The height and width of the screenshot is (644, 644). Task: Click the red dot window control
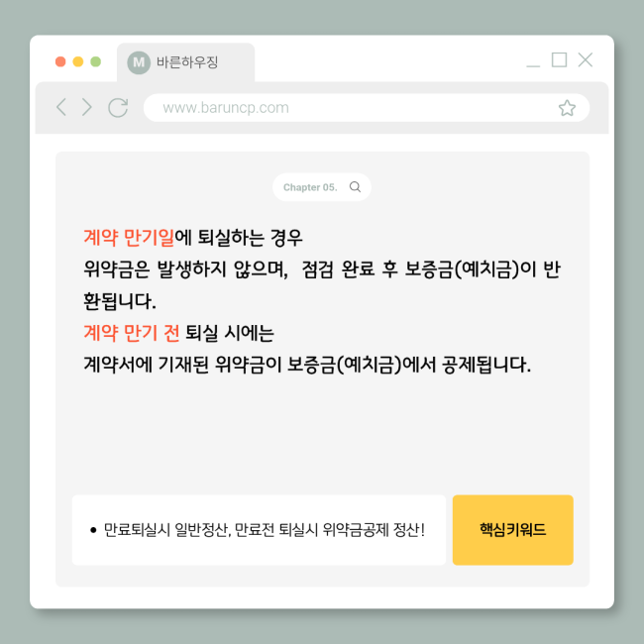60,61
